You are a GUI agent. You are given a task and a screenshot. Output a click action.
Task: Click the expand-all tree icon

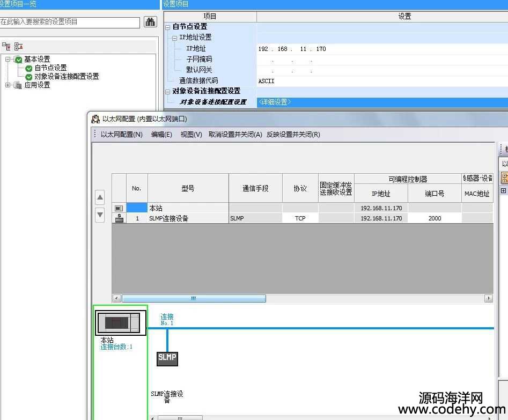click(x=6, y=47)
